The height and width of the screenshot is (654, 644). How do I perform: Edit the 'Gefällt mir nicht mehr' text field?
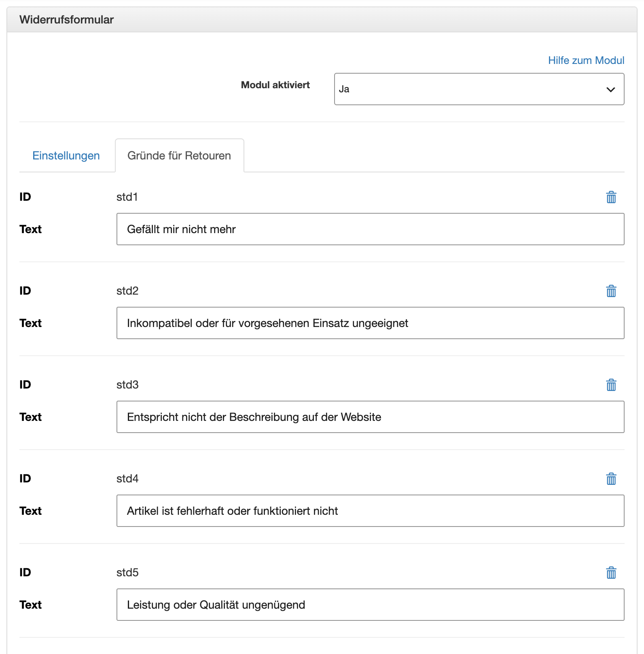pos(370,229)
